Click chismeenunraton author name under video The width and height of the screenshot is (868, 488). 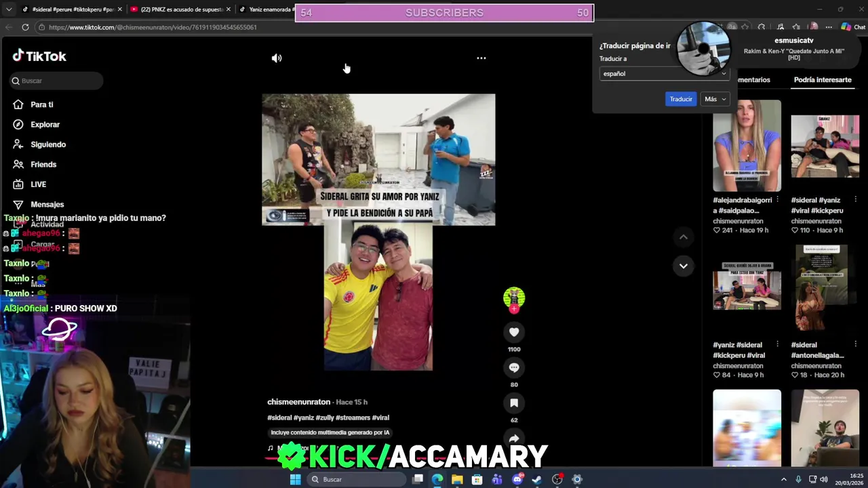coord(298,402)
